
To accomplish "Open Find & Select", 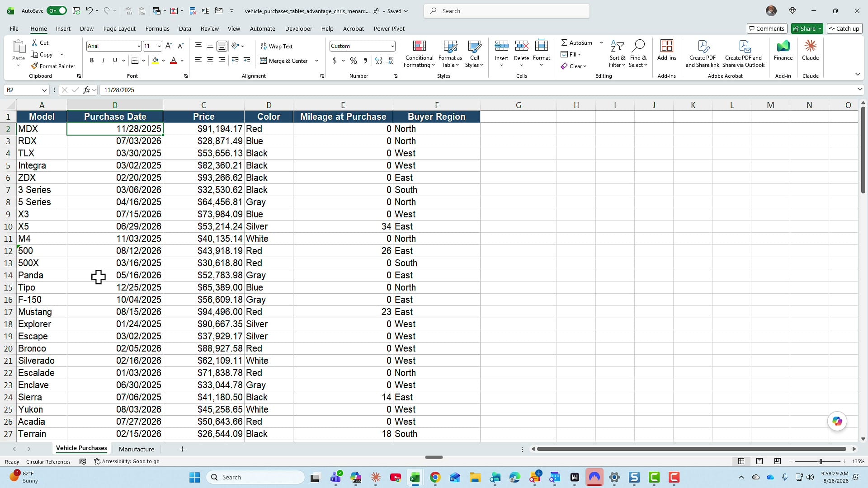I will click(638, 54).
